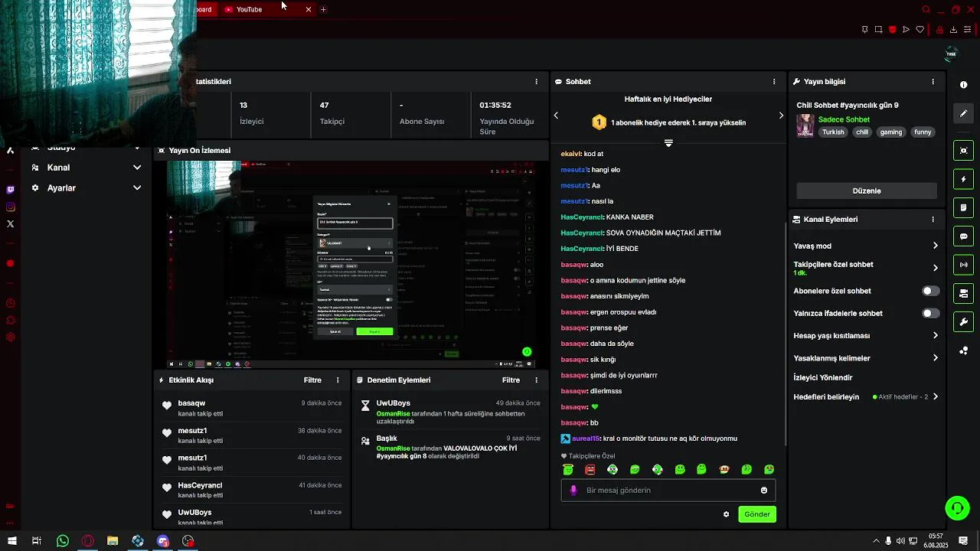Select the pencil edit icon in right toolbar
The width and height of the screenshot is (980, 551).
click(964, 113)
